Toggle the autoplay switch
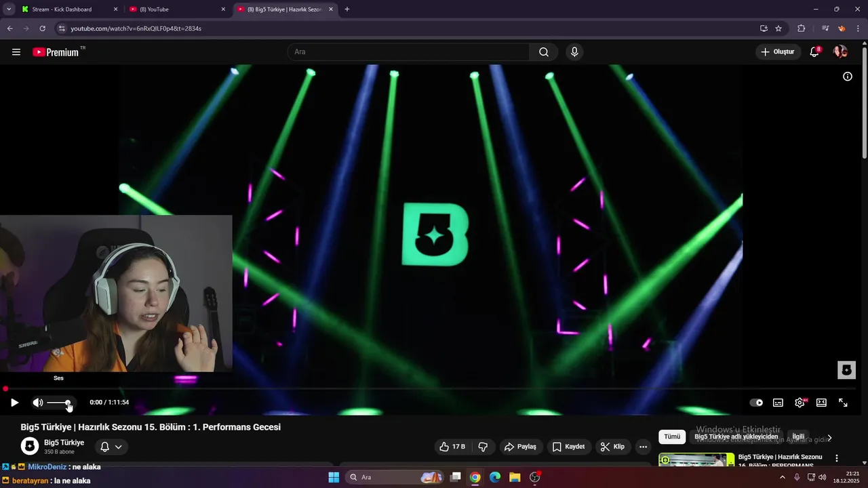The width and height of the screenshot is (868, 488). pyautogui.click(x=756, y=403)
